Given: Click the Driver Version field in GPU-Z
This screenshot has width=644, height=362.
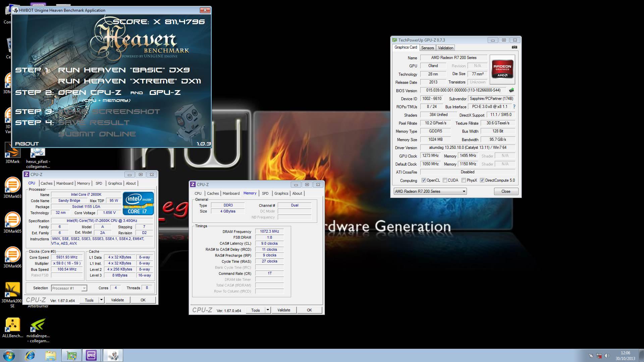Looking at the screenshot, I should [468, 147].
